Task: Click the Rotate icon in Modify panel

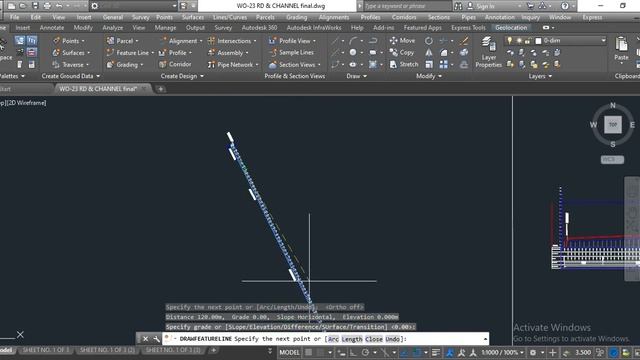Action: [x=429, y=40]
